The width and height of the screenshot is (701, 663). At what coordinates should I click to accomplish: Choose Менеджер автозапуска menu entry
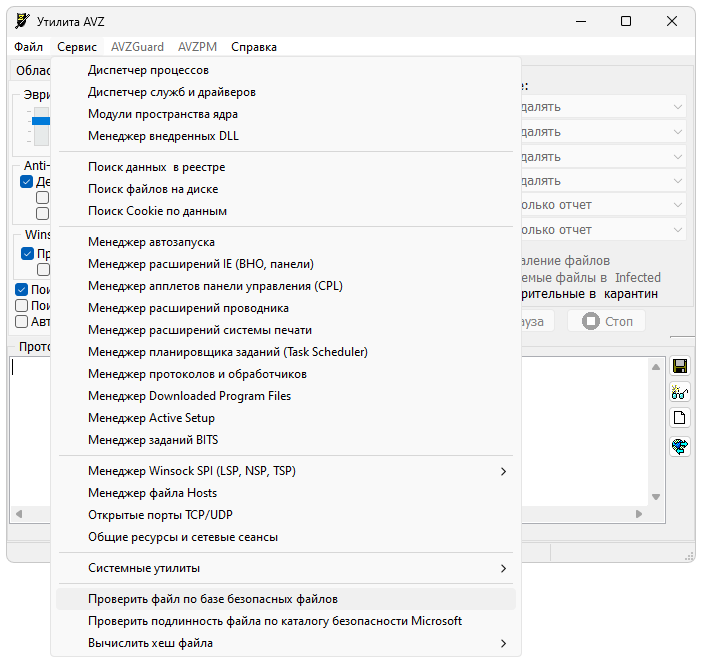point(151,242)
